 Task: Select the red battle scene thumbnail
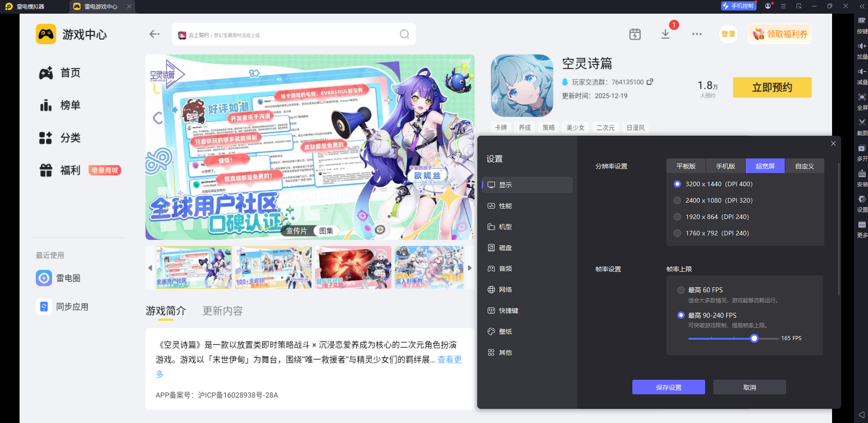click(x=353, y=268)
